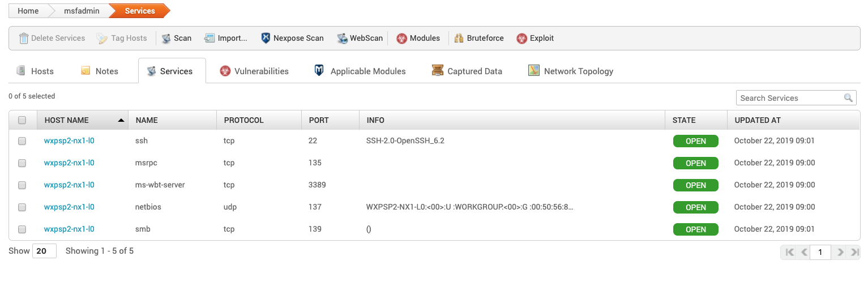
Task: Click the Search Services field
Action: 790,98
